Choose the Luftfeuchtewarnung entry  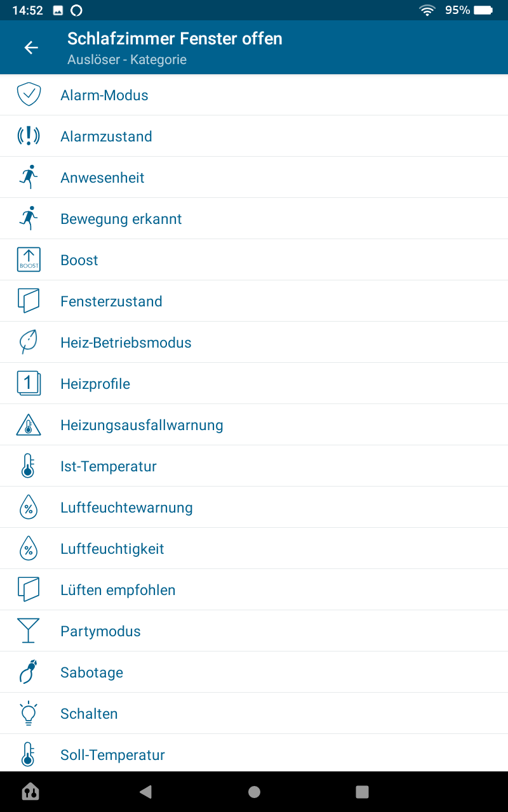pos(126,507)
